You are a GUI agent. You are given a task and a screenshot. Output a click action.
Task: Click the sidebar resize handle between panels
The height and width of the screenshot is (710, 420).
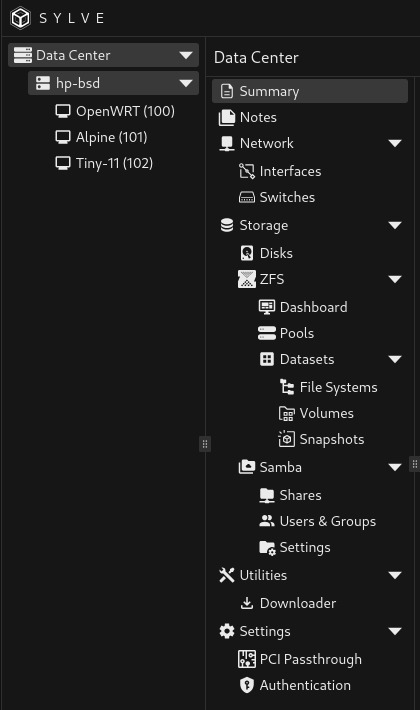point(205,444)
